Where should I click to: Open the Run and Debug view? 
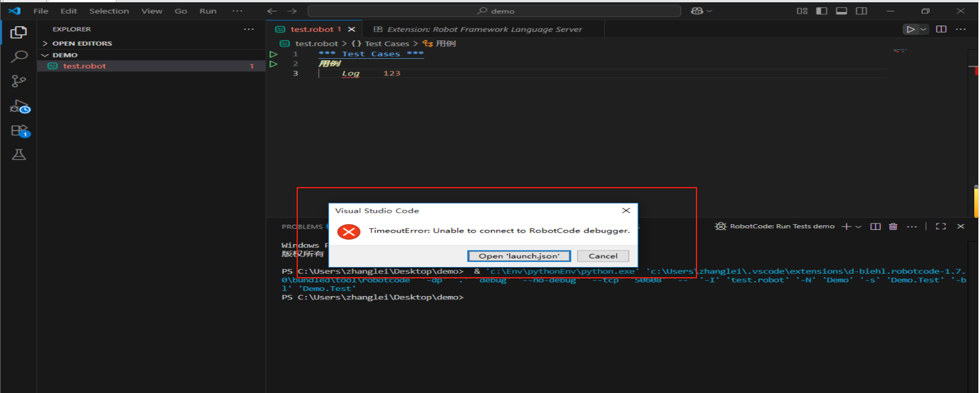point(19,107)
